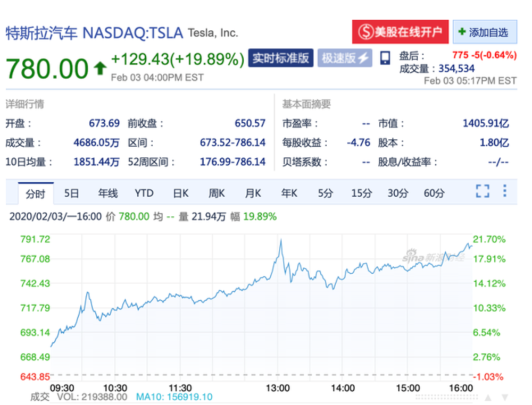Click the after-hours 775 -5(-0.64%) value
Image resolution: width=532 pixels, height=405 pixels.
485,55
